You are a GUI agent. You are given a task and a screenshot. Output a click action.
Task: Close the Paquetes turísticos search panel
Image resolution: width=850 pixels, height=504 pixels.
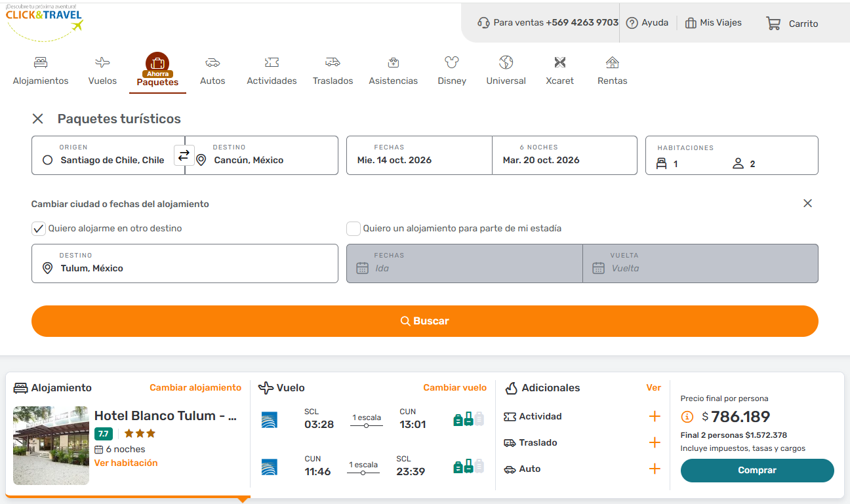(38, 119)
